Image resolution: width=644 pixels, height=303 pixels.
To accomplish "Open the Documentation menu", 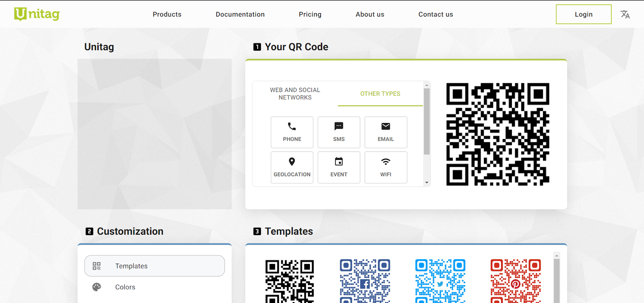I will 240,14.
